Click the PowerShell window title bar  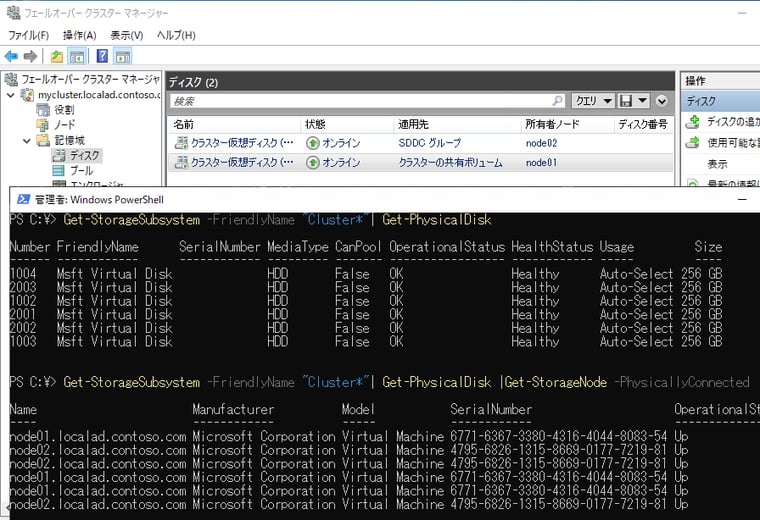(385, 199)
